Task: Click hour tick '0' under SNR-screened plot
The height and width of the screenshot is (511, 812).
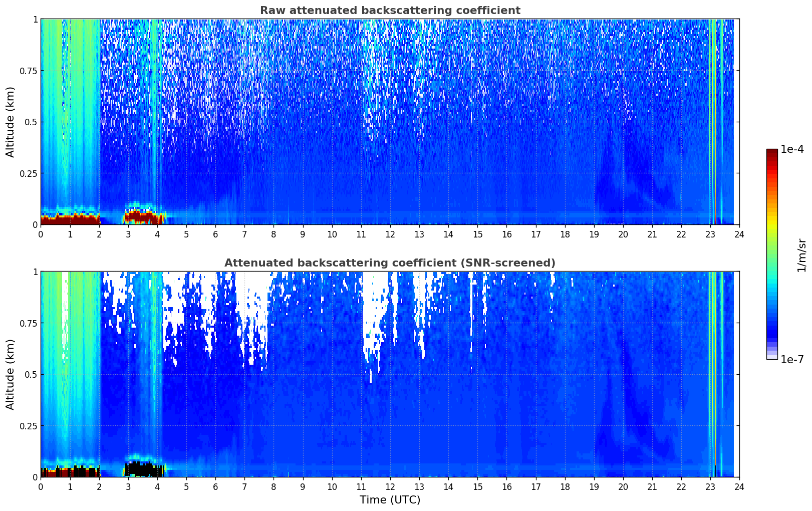Action: 41,486
